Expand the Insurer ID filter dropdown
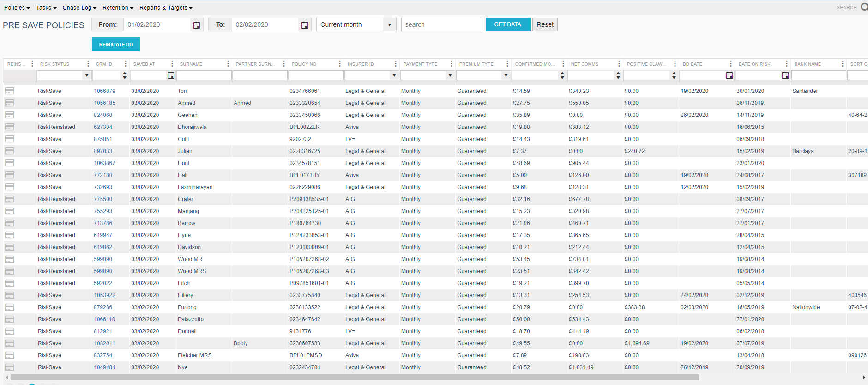 [394, 75]
